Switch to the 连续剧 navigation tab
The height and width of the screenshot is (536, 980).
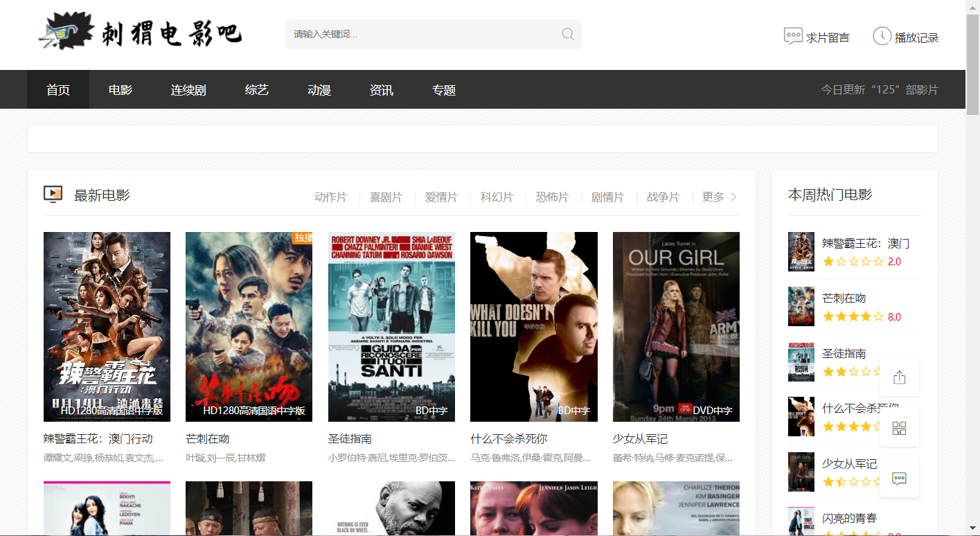click(x=188, y=90)
